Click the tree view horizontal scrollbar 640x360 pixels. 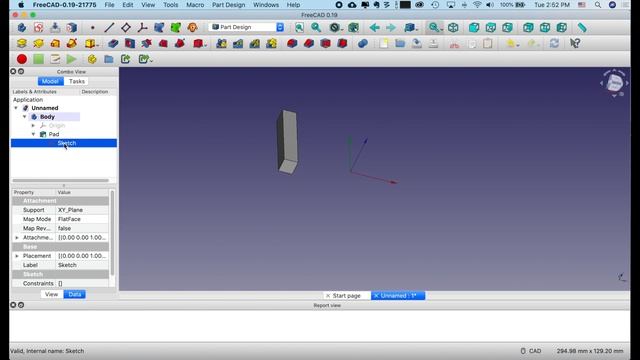[60, 180]
